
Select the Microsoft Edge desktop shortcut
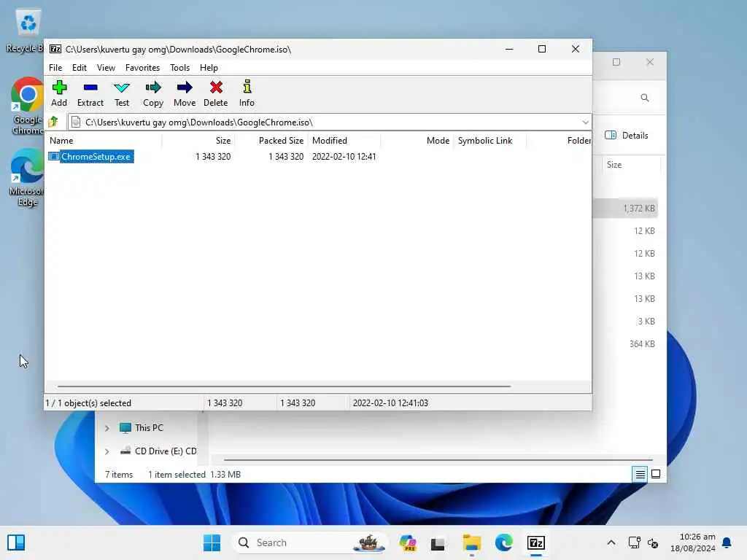pyautogui.click(x=27, y=177)
